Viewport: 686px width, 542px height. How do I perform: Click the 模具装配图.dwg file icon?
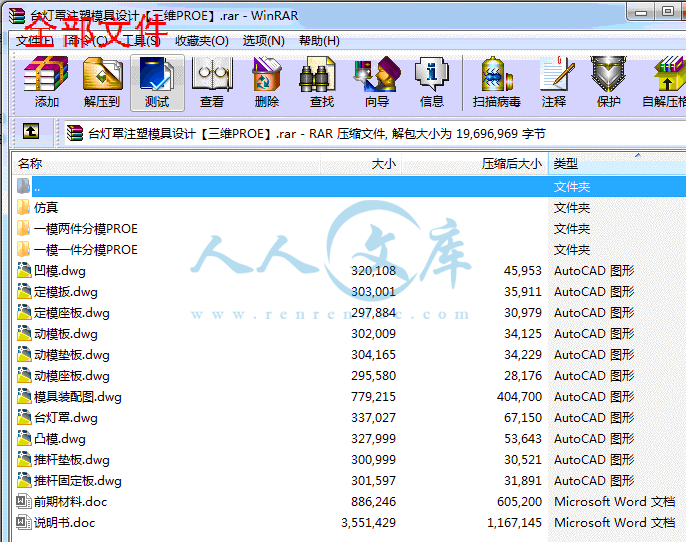tap(24, 397)
